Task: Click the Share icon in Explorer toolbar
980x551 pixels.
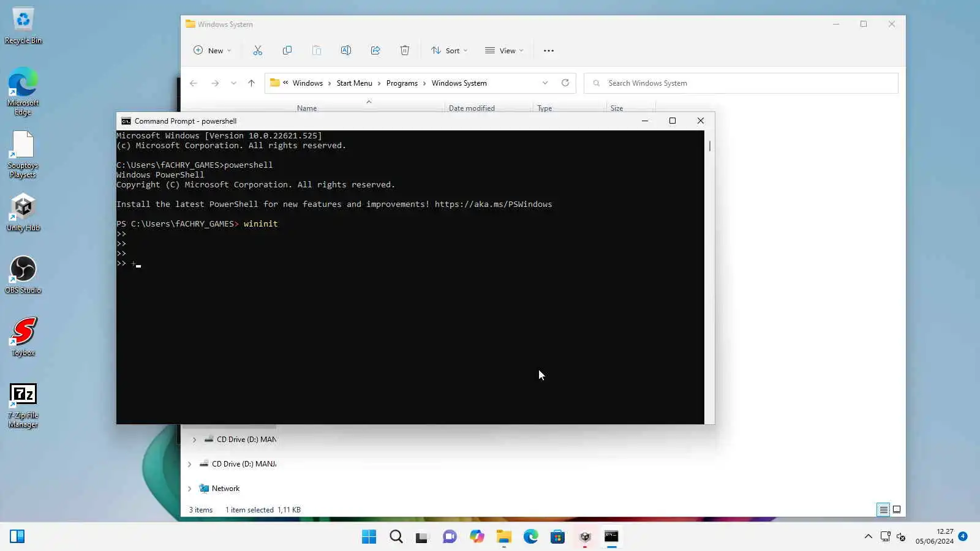Action: [x=375, y=51]
